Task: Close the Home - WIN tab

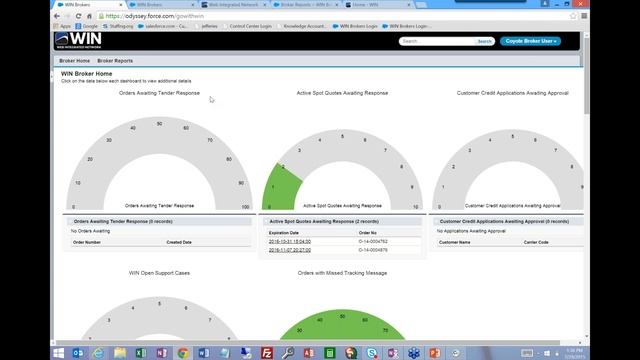Action: (x=409, y=5)
